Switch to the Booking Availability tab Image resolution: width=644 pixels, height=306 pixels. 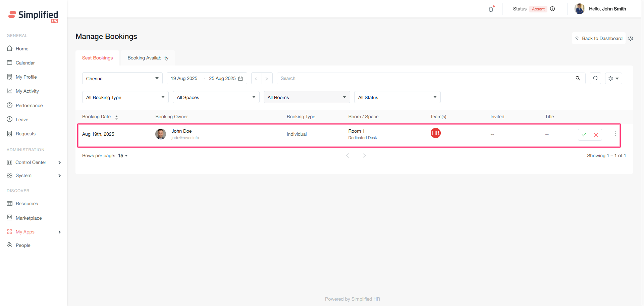[x=148, y=58]
